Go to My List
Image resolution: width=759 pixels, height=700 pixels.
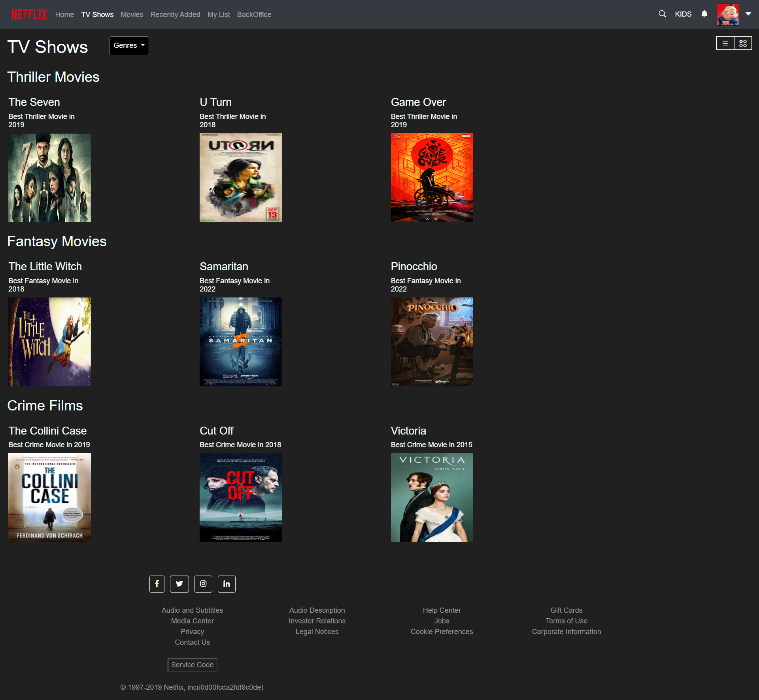pos(219,15)
